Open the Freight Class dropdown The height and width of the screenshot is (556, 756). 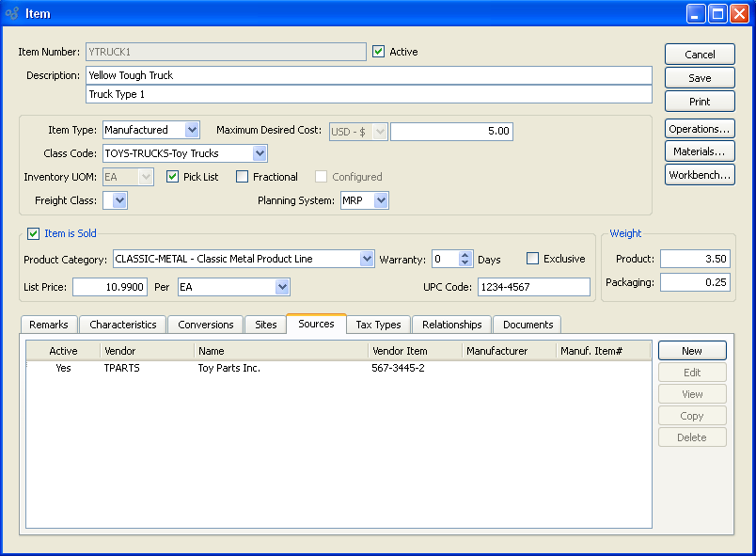pos(119,200)
